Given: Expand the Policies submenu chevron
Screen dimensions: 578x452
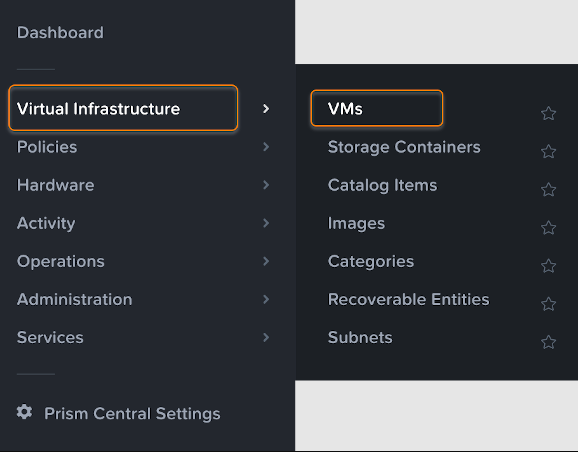Looking at the screenshot, I should [266, 147].
